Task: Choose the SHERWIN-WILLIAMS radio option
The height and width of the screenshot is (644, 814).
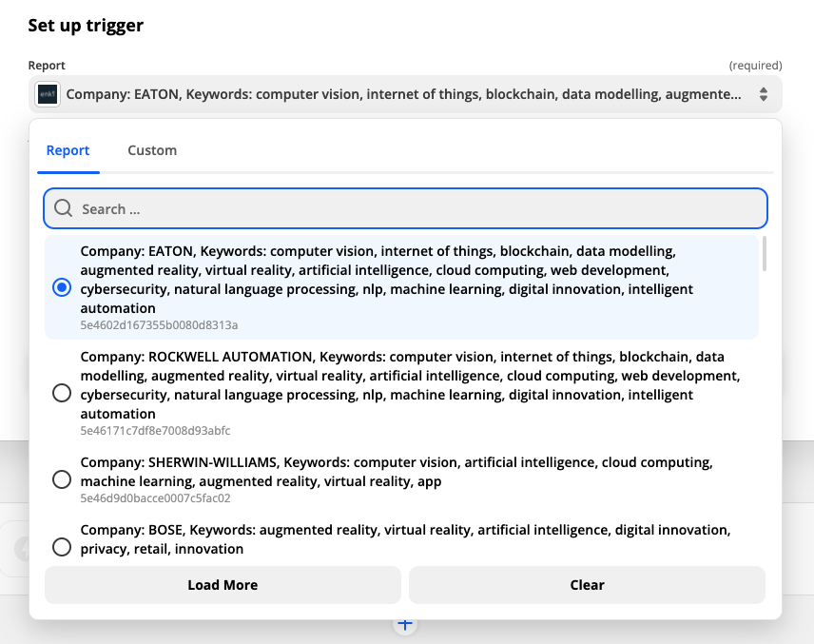Action: click(62, 479)
